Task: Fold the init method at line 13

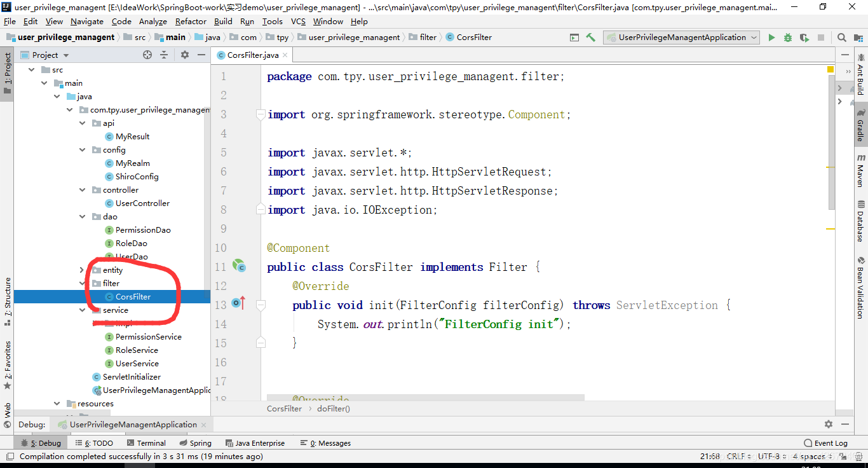Action: coord(261,305)
